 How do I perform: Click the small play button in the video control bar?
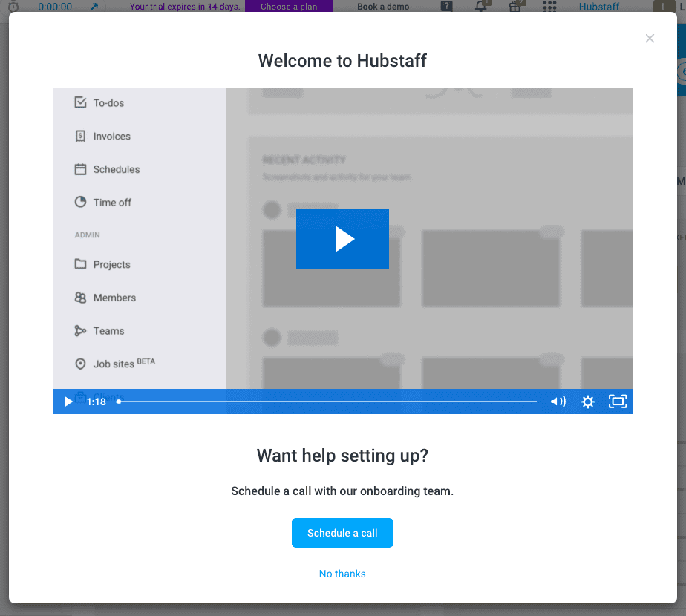[x=68, y=402]
